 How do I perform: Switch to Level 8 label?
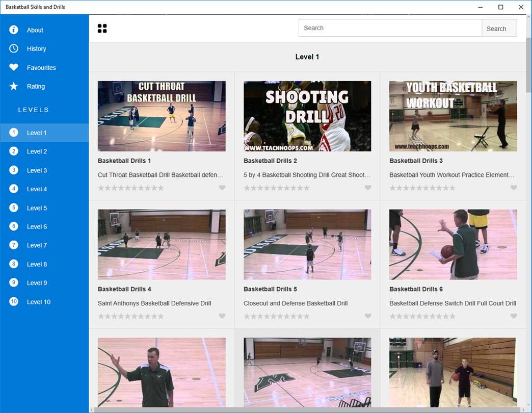37,264
